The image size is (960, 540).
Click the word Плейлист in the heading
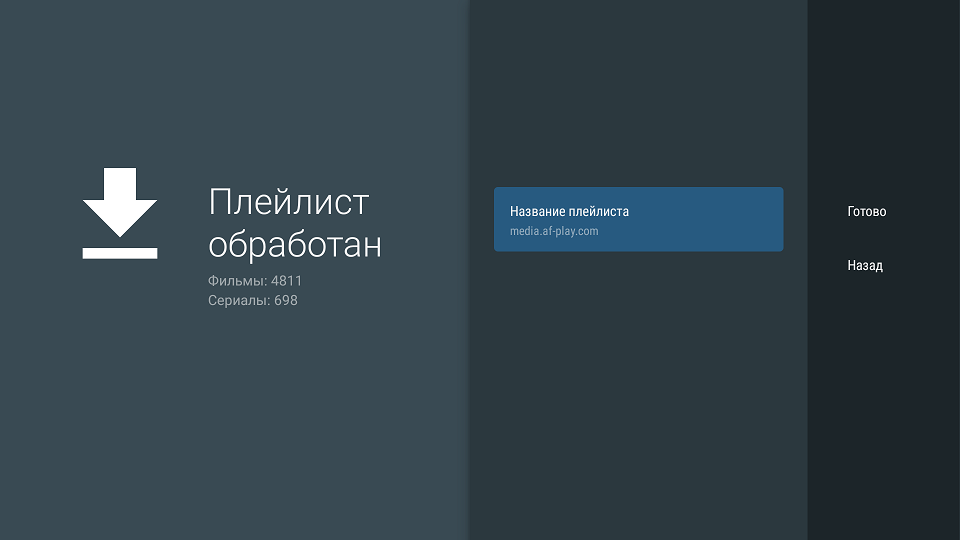(x=289, y=202)
